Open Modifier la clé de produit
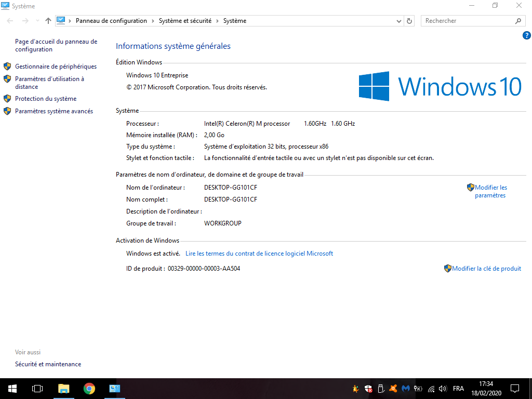Viewport: 532px width, 399px height. (x=486, y=269)
